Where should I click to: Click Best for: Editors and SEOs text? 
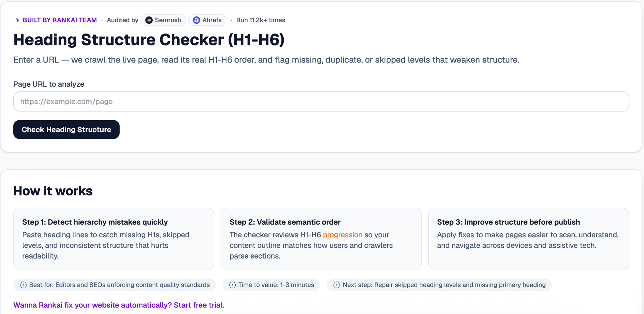(x=119, y=285)
